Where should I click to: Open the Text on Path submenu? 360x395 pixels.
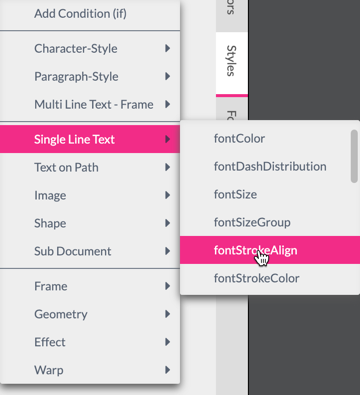90,167
